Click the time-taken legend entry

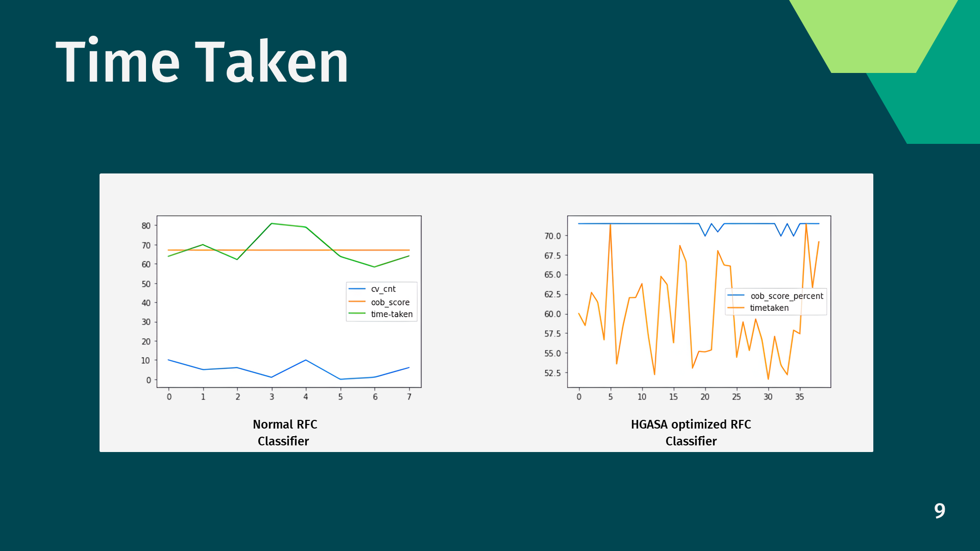click(391, 314)
